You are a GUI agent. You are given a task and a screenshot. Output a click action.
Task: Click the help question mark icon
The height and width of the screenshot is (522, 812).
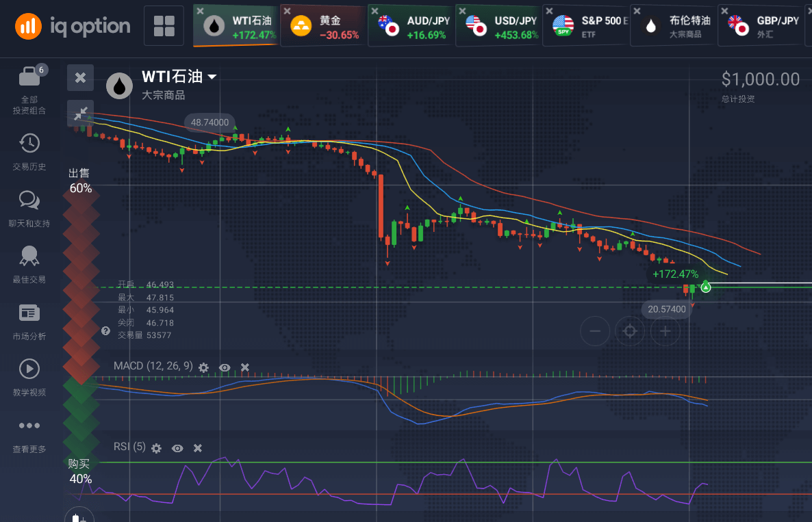pos(105,331)
